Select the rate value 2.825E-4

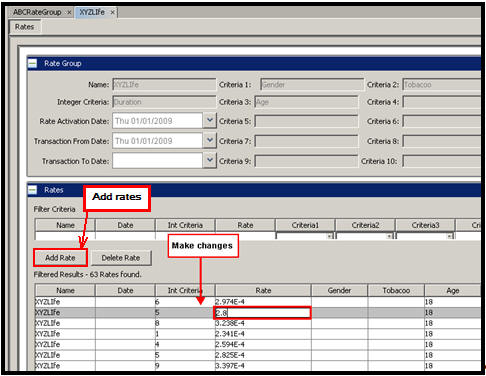pos(230,355)
